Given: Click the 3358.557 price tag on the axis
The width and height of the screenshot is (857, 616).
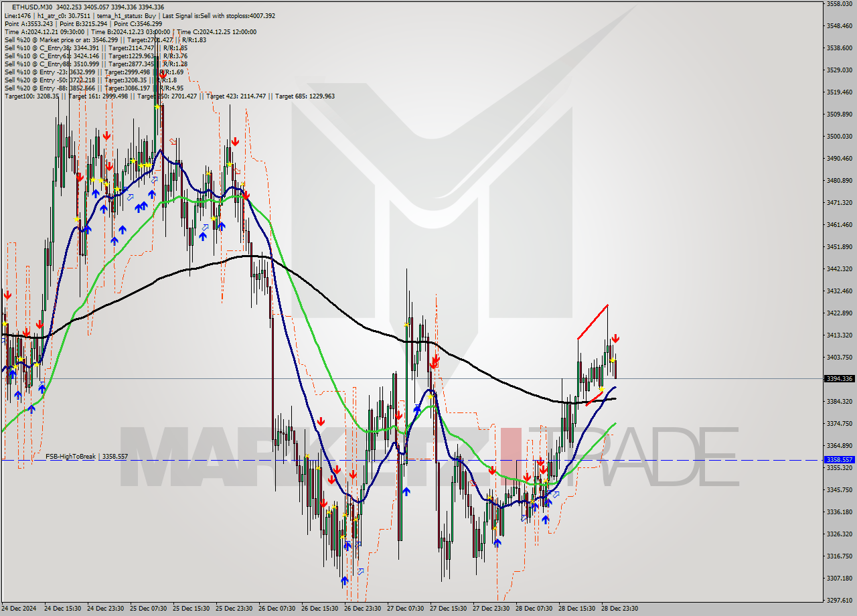Looking at the screenshot, I should (x=840, y=460).
